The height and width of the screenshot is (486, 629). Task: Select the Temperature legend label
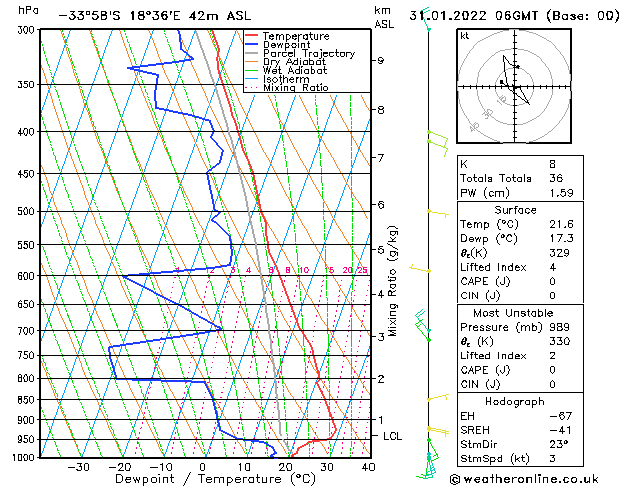(x=296, y=36)
